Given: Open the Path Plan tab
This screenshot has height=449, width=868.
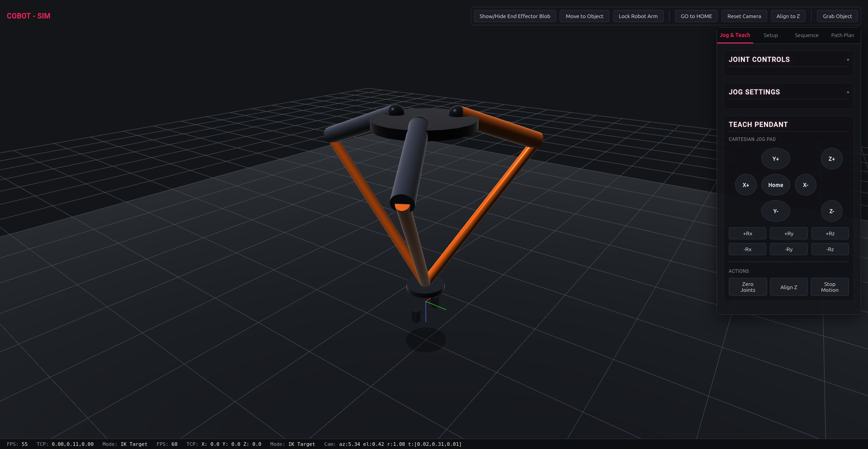Looking at the screenshot, I should pyautogui.click(x=842, y=35).
